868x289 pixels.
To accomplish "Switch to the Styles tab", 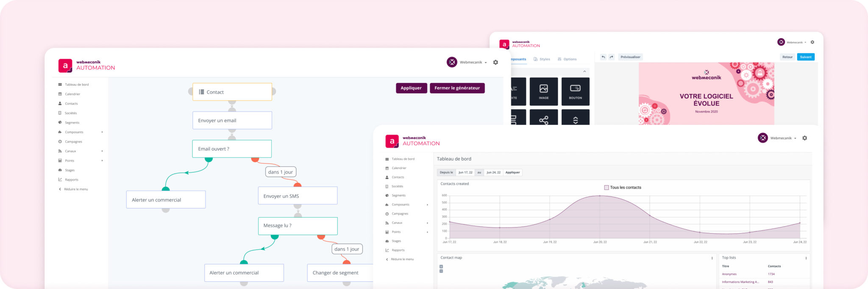I will (542, 59).
